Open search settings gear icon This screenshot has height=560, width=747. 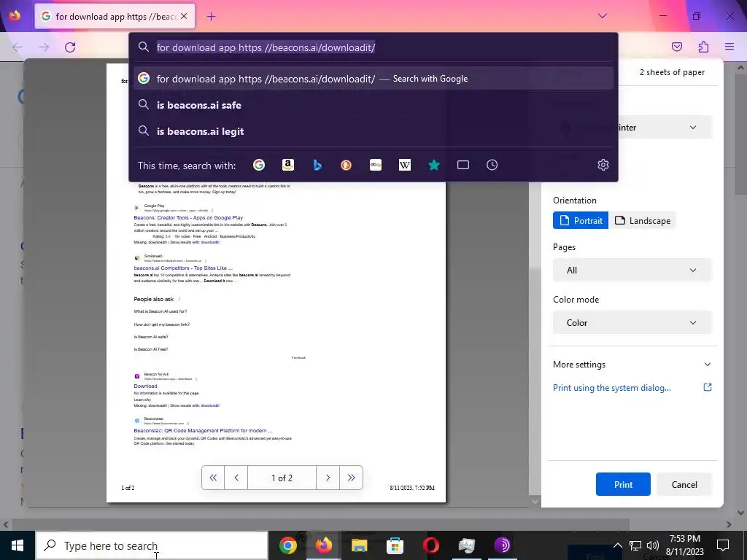pos(603,165)
